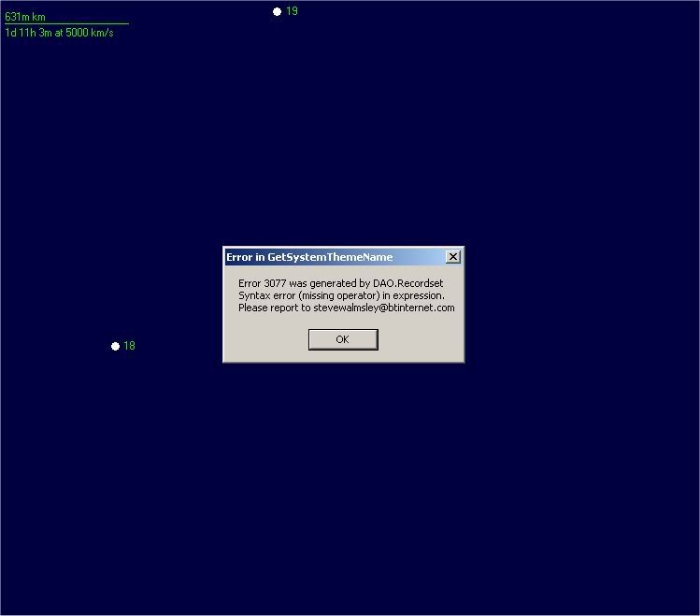Click the 'Syntax error (missing operator)' message line
This screenshot has width=700, height=616.
[x=341, y=295]
